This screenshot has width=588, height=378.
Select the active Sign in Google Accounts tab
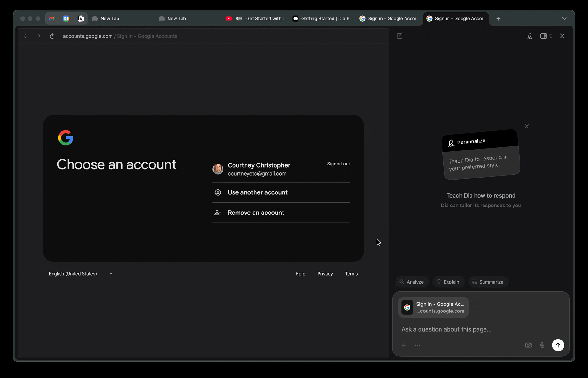click(456, 18)
